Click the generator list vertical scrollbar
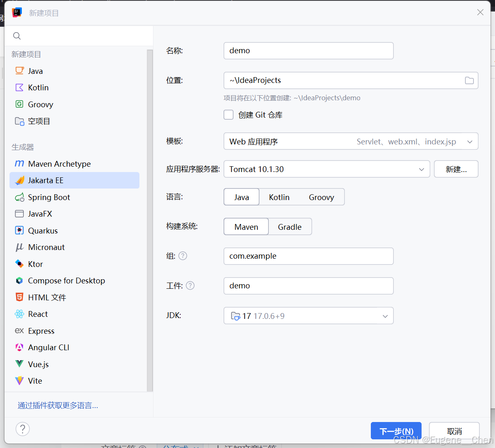This screenshot has width=495, height=448. (150, 220)
